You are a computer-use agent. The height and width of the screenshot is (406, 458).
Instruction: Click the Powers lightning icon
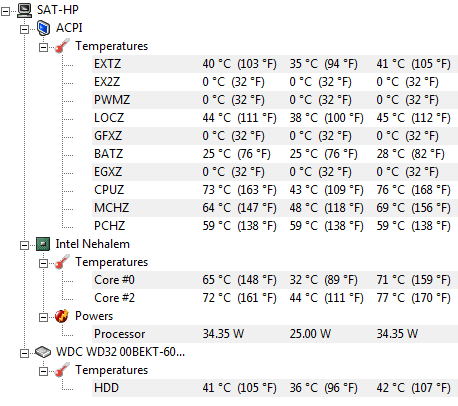tap(62, 316)
